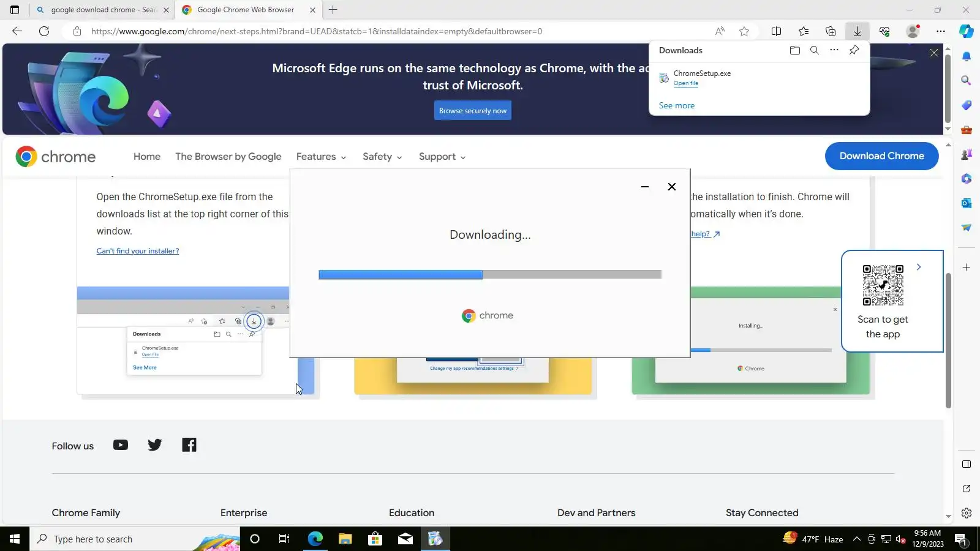The image size is (980, 551).
Task: Open downloads folder in Downloads panel
Action: pyautogui.click(x=795, y=50)
